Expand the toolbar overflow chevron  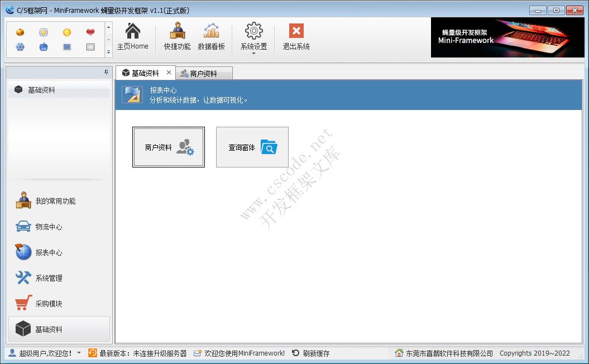tap(109, 51)
